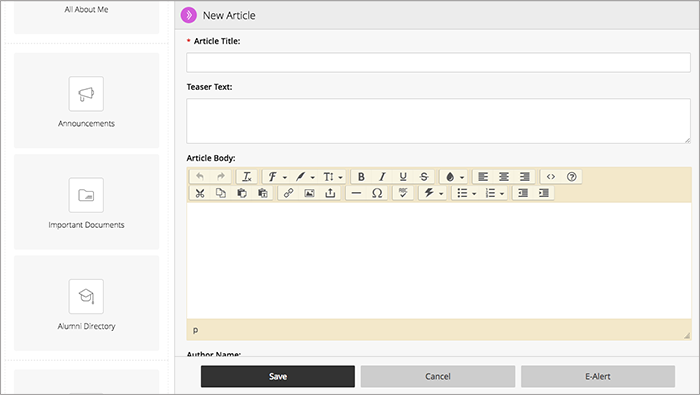
Task: Open the font size dropdown
Action: [x=333, y=177]
